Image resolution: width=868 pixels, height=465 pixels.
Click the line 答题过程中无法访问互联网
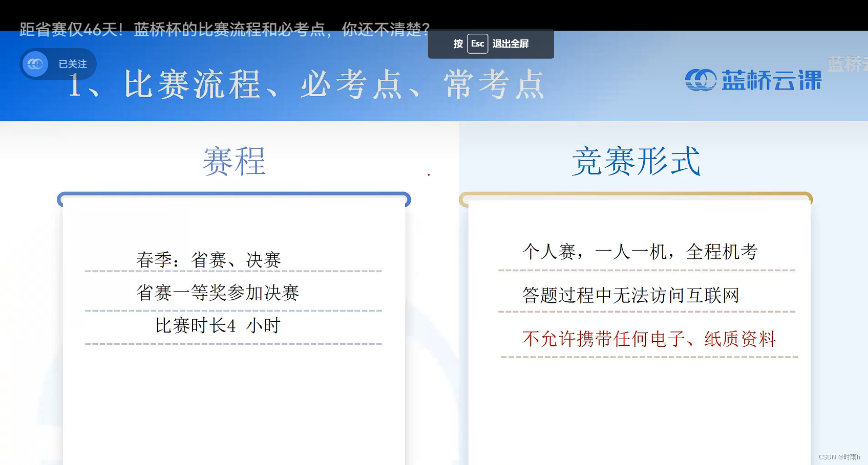point(630,295)
